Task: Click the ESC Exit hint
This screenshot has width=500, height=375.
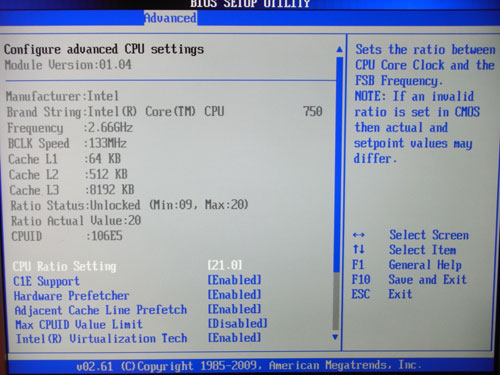Action: point(382,294)
